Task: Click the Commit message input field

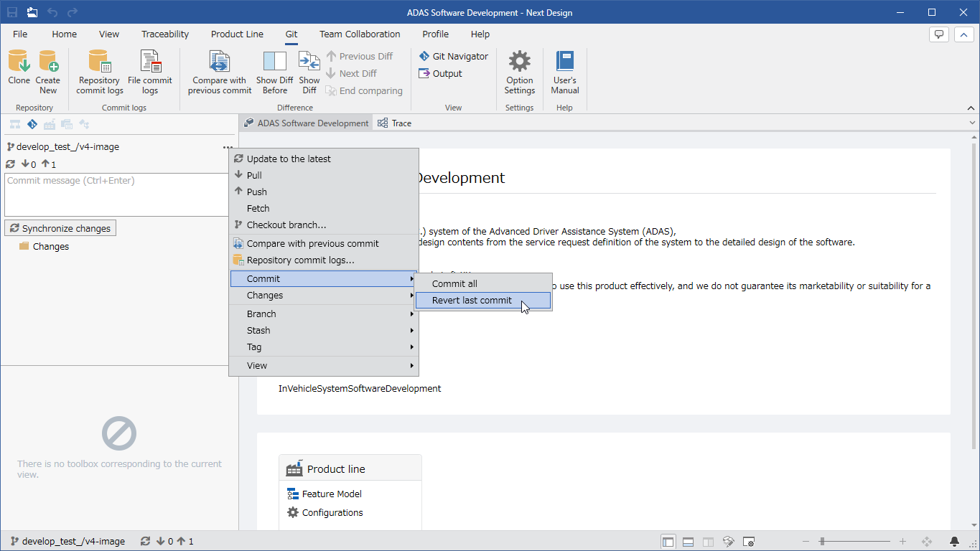Action: point(117,194)
